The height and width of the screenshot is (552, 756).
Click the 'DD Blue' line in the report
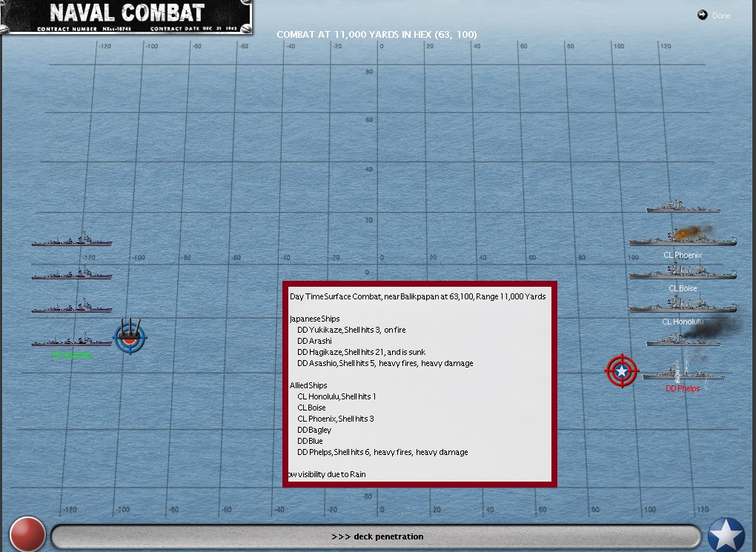[310, 441]
